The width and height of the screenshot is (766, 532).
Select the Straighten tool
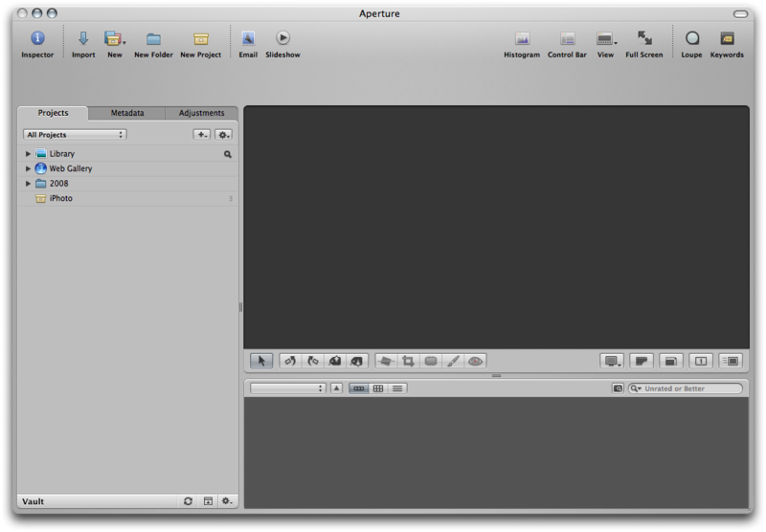386,361
